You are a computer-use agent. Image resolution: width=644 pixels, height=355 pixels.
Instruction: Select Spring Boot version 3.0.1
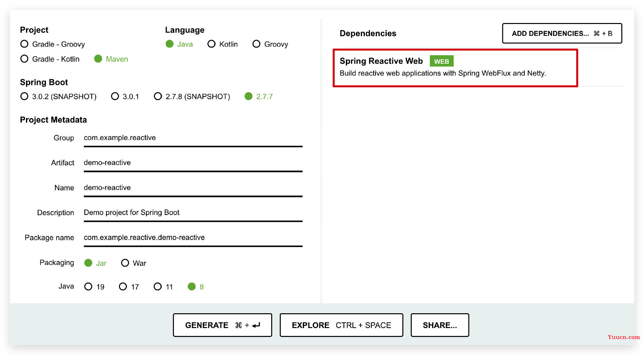(125, 96)
